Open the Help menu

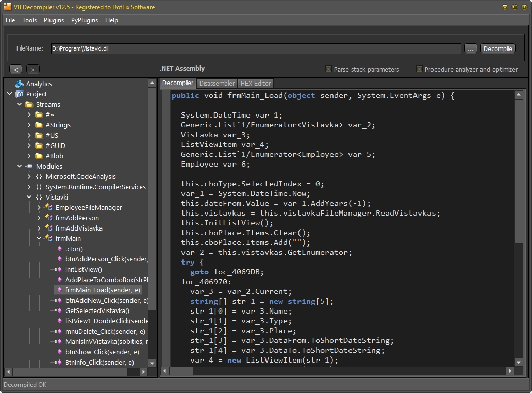(111, 20)
